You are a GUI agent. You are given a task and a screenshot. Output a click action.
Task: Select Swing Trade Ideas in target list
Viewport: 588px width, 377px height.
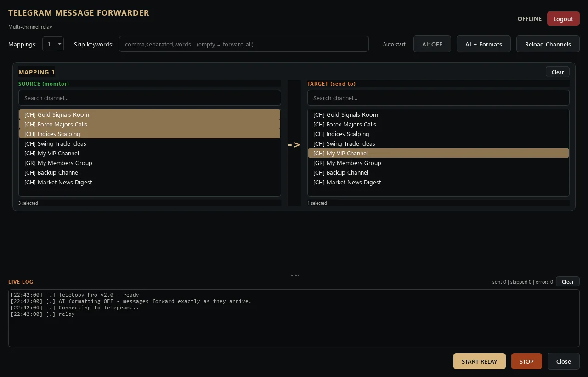(438, 143)
